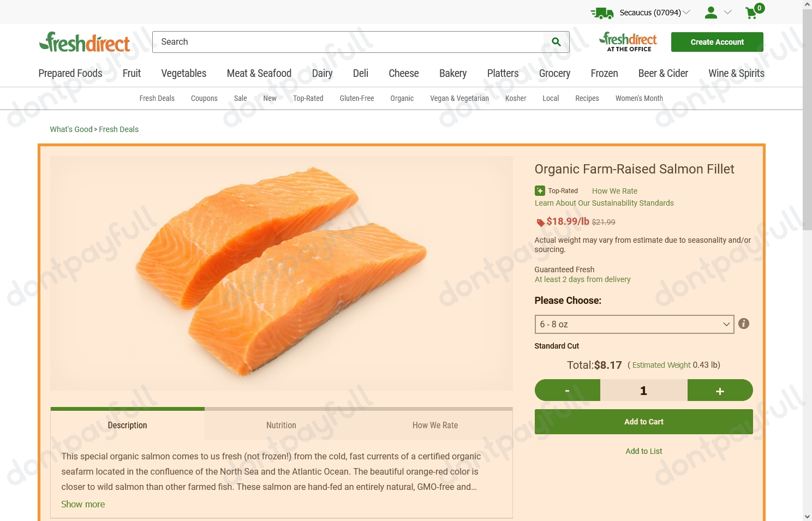812x521 pixels.
Task: Decrease quantity with the minus button
Action: (568, 390)
